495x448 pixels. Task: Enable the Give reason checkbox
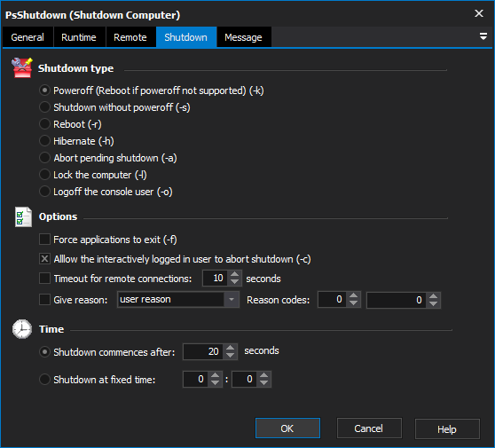click(44, 300)
